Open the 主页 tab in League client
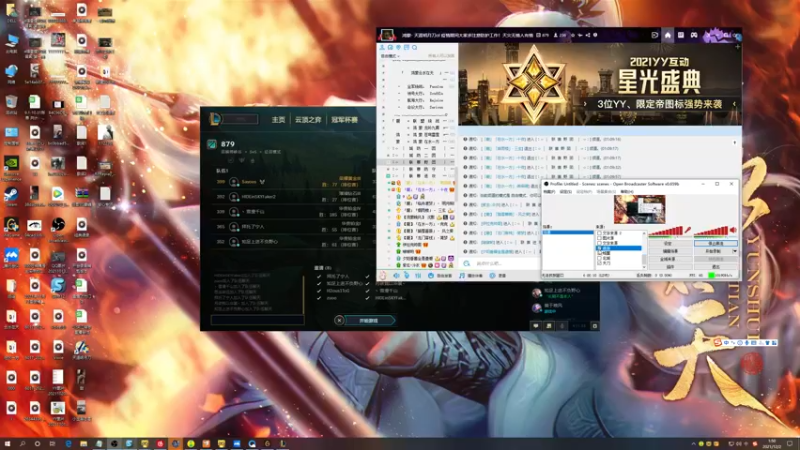800x450 pixels. click(x=278, y=120)
